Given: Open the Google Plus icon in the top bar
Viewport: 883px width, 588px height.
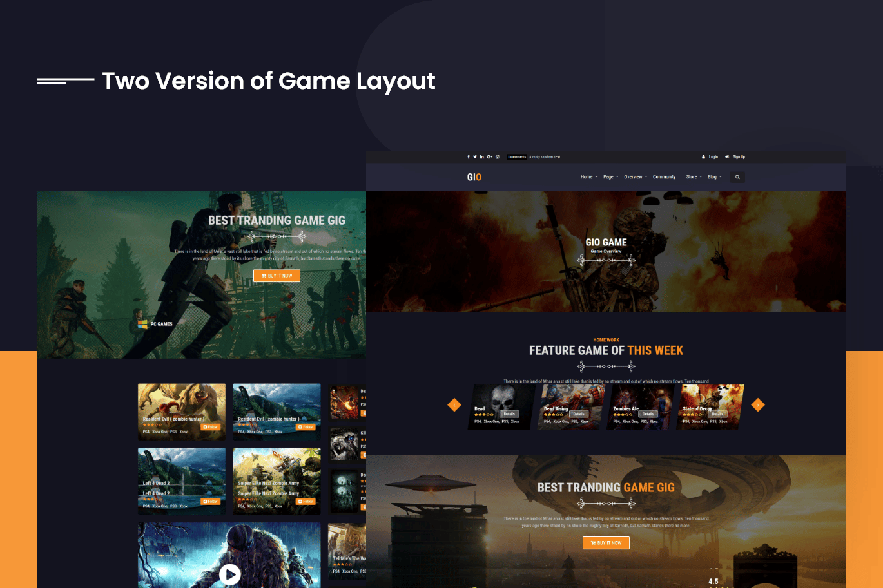Looking at the screenshot, I should (490, 156).
